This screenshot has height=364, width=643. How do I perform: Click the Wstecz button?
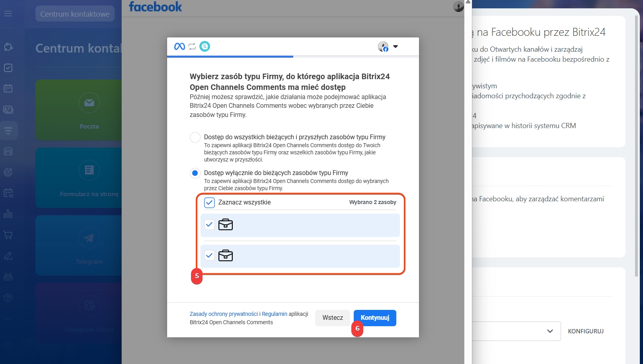[x=333, y=318]
